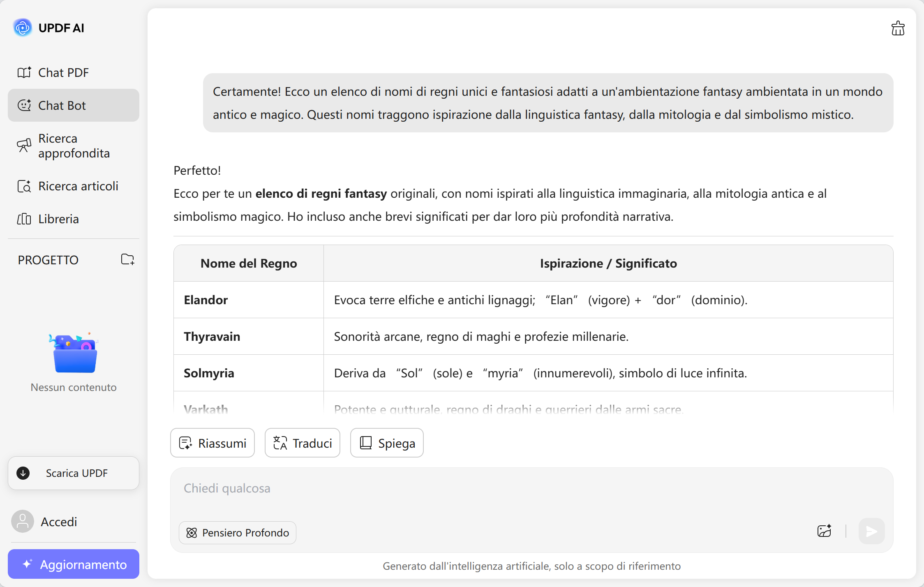Toggle Pensiero Profondo deep thinking mode

pyautogui.click(x=238, y=533)
